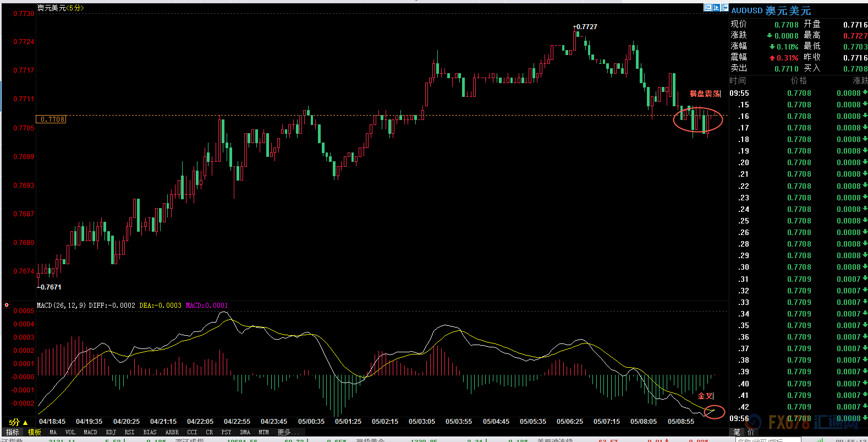Click the red dot MACD panel marker
This screenshot has width=868, height=442.
[7, 305]
